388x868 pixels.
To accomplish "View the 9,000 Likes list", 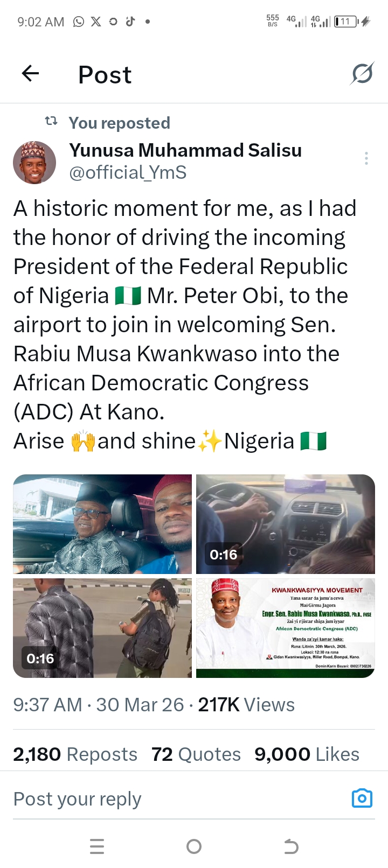I will point(307,754).
